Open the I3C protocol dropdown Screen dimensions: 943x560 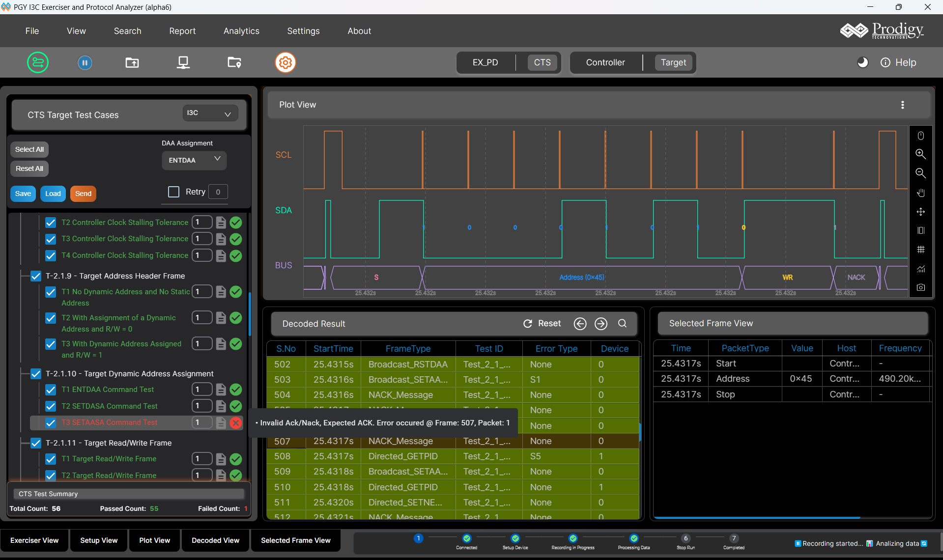pos(210,113)
